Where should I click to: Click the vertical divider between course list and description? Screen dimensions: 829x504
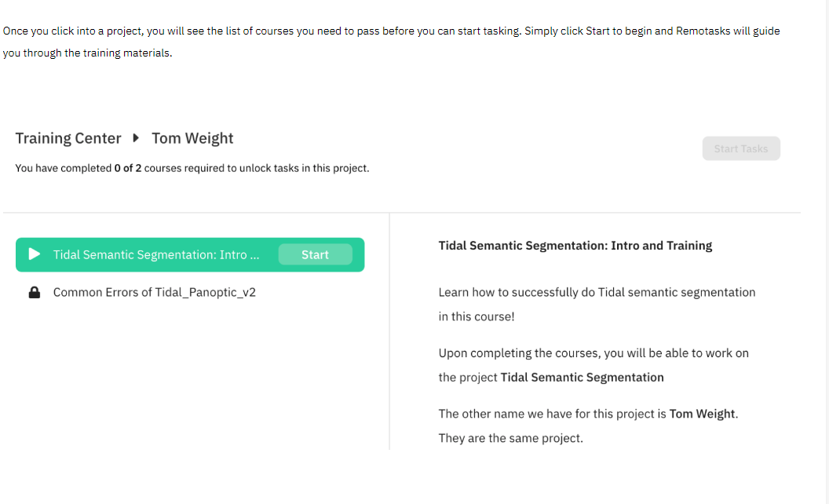[389, 331]
